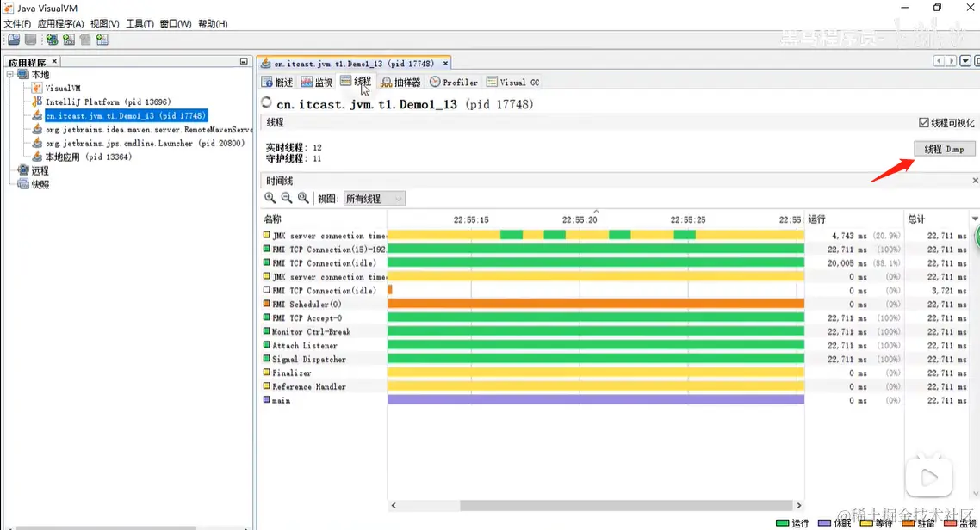Click the 总计 column header
Image resolution: width=980 pixels, height=530 pixels.
click(x=936, y=219)
